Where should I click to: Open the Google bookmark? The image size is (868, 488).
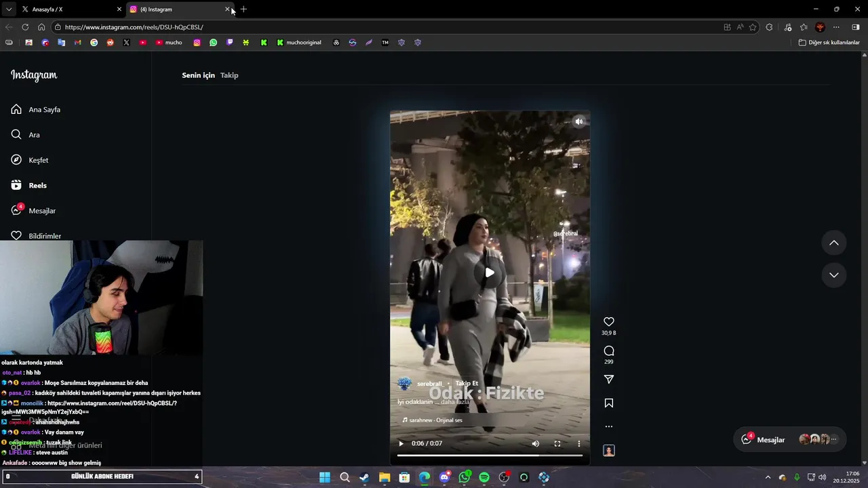[x=94, y=43]
